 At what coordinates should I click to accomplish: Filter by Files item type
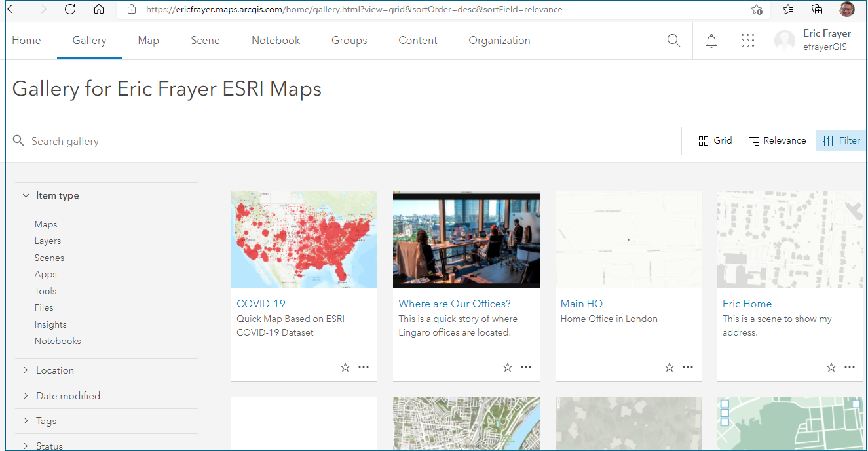coord(44,307)
